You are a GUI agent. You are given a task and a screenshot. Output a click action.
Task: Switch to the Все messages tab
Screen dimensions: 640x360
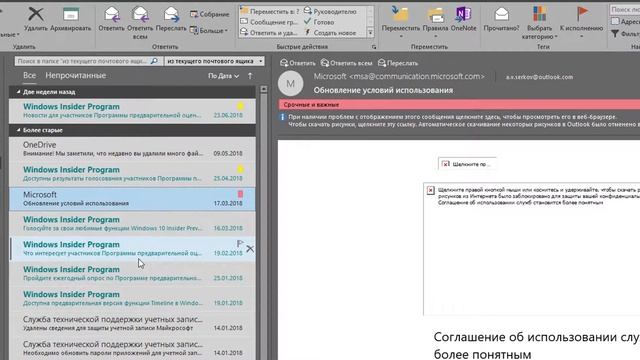point(29,76)
